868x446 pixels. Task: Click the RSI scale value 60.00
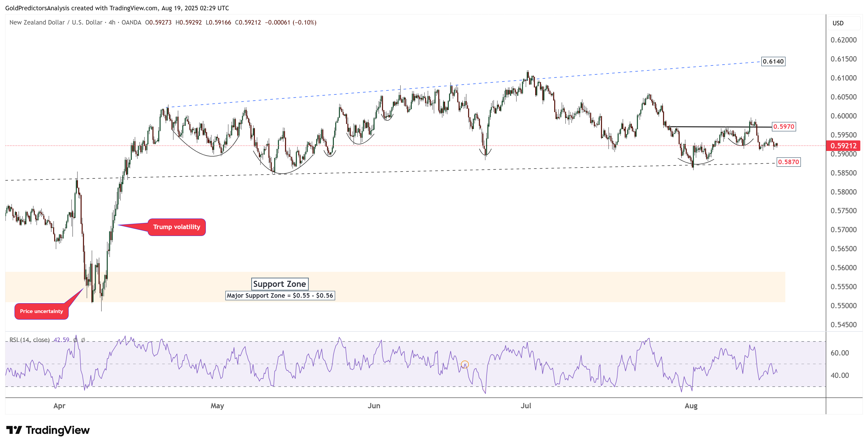(840, 353)
